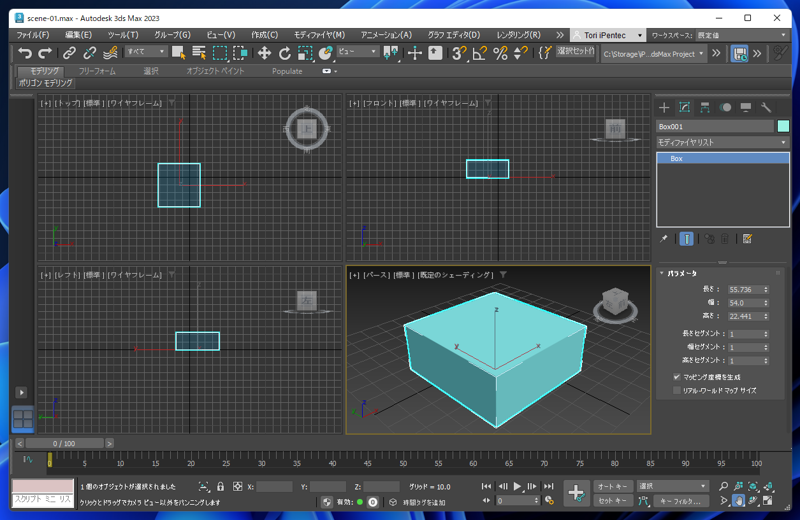
Task: Toggle the Spinner Snap button
Action: 520,53
